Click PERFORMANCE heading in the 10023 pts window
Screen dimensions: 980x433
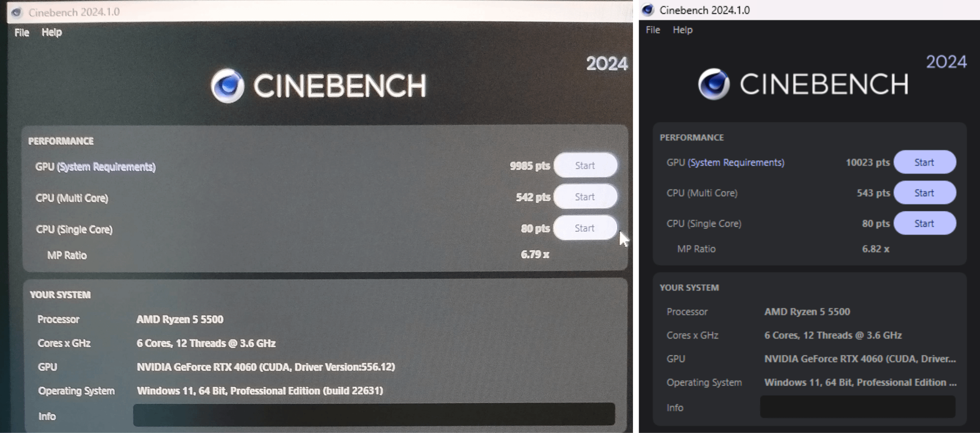(692, 137)
